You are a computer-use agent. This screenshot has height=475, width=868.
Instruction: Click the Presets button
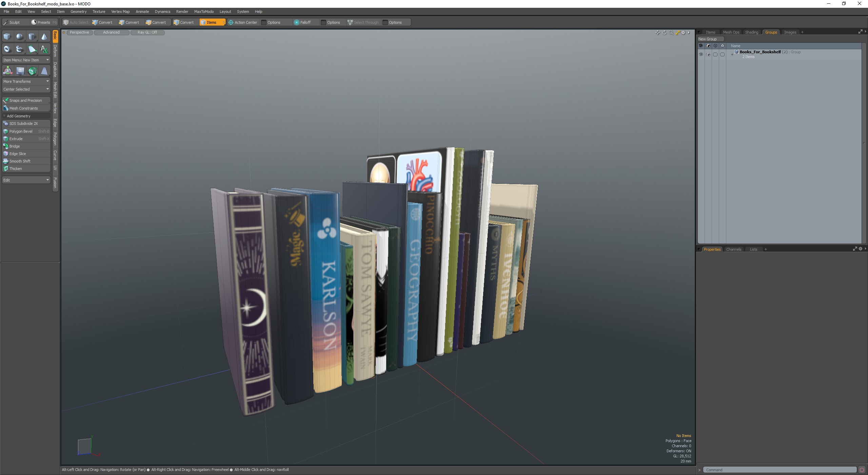click(44, 22)
